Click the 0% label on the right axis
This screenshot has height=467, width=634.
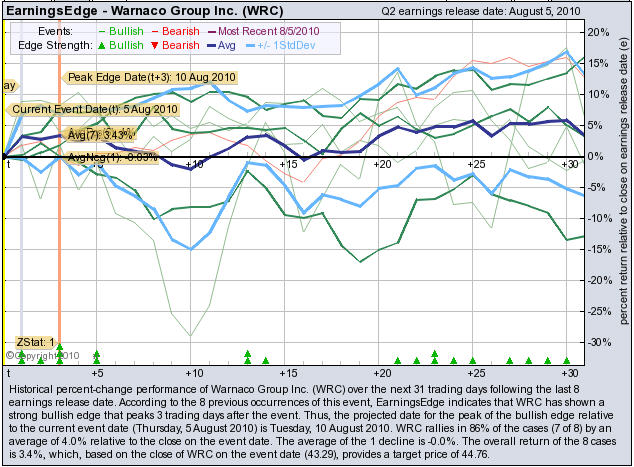[596, 156]
